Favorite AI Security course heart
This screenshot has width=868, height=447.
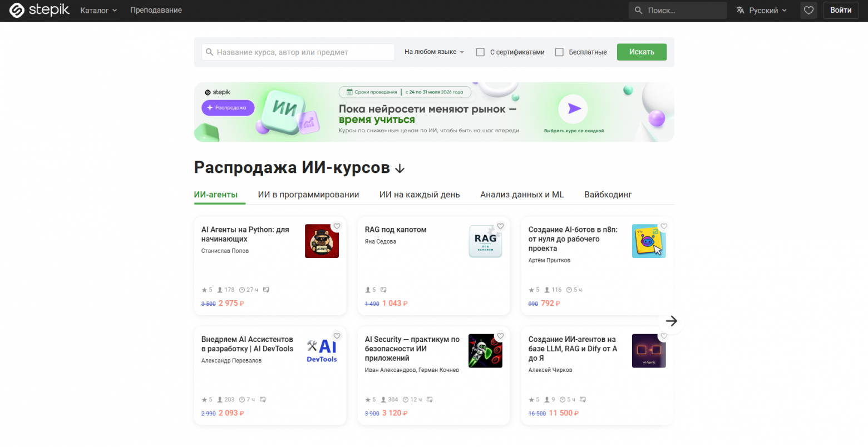(500, 336)
